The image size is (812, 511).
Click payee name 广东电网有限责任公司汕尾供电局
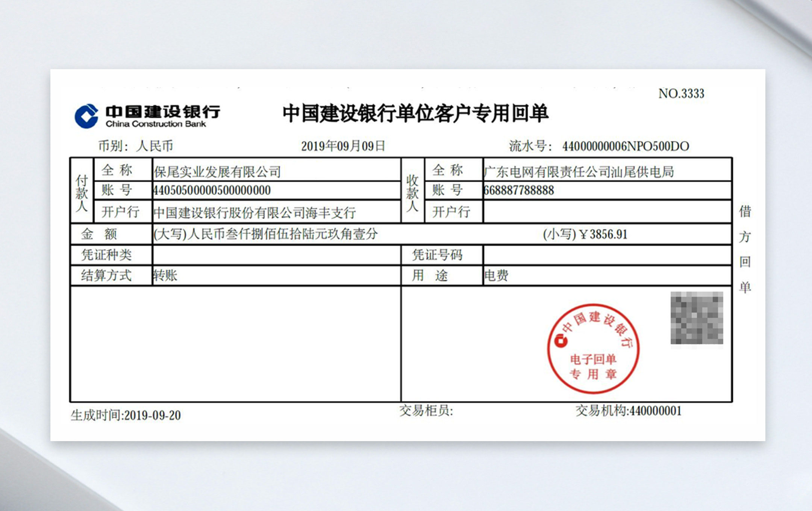pyautogui.click(x=579, y=172)
